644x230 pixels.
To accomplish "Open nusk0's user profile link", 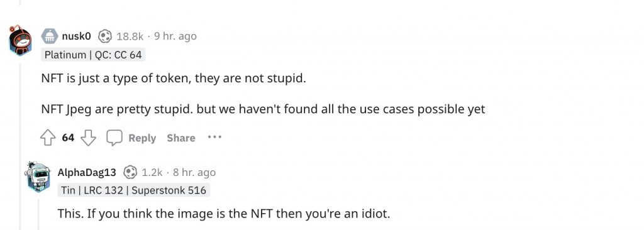I will 76,36.
